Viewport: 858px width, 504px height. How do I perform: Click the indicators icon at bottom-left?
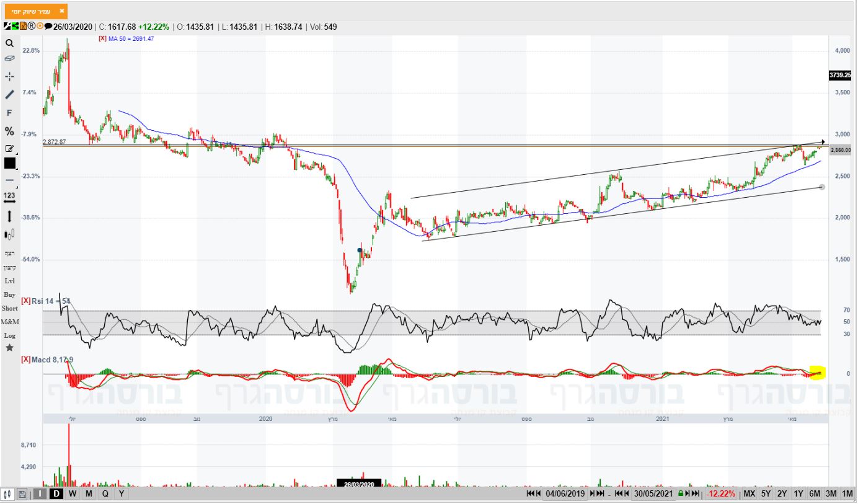click(x=9, y=494)
